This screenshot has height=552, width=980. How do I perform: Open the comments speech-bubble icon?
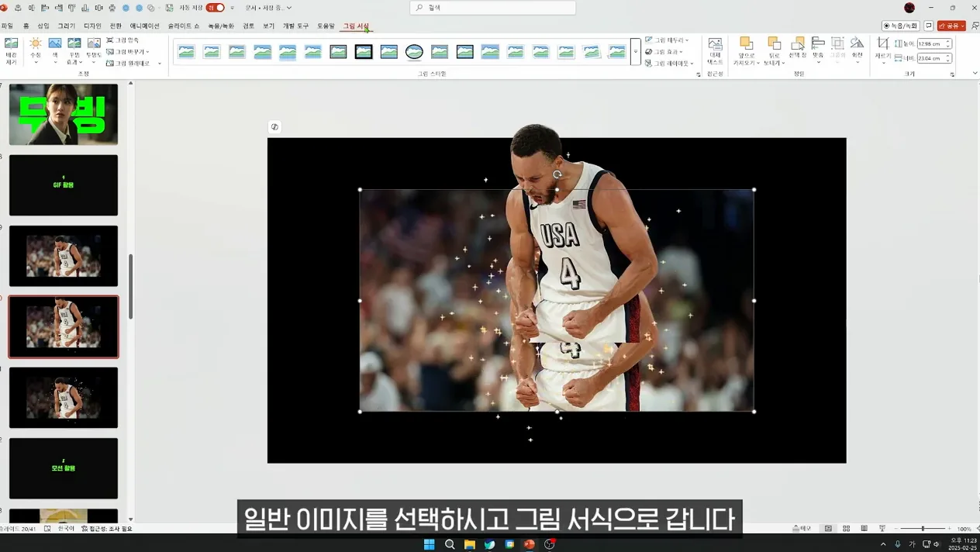tap(928, 26)
